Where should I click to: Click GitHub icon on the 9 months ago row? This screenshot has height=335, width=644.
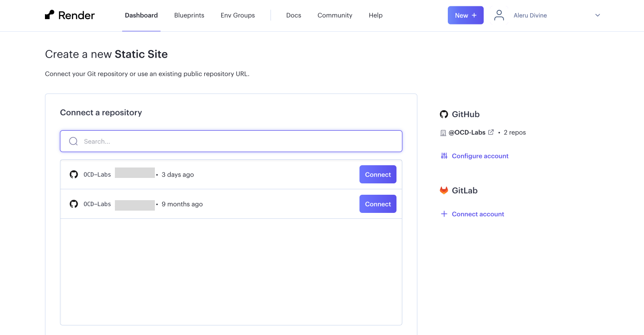[x=74, y=204]
